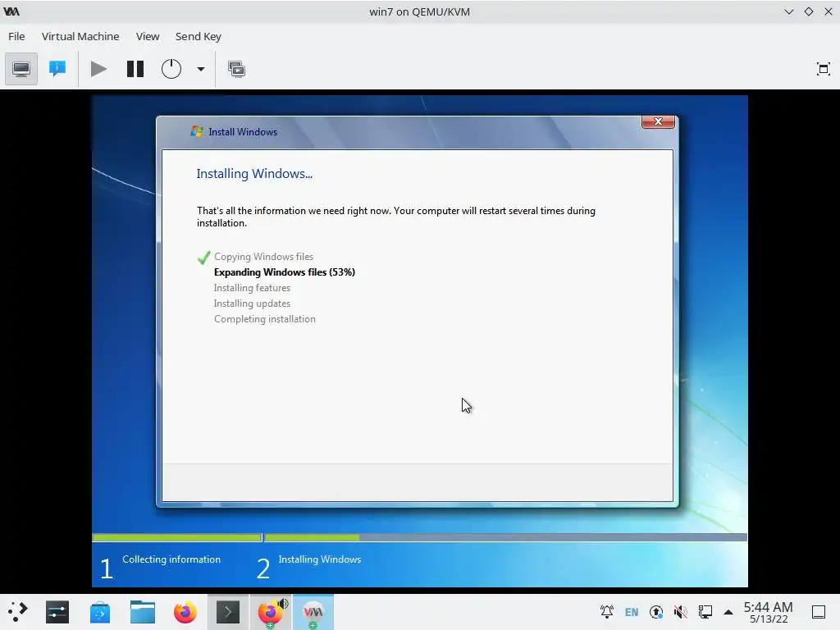Click the green checkmark beside Copying Windows files
The height and width of the screenshot is (630, 840).
point(203,258)
